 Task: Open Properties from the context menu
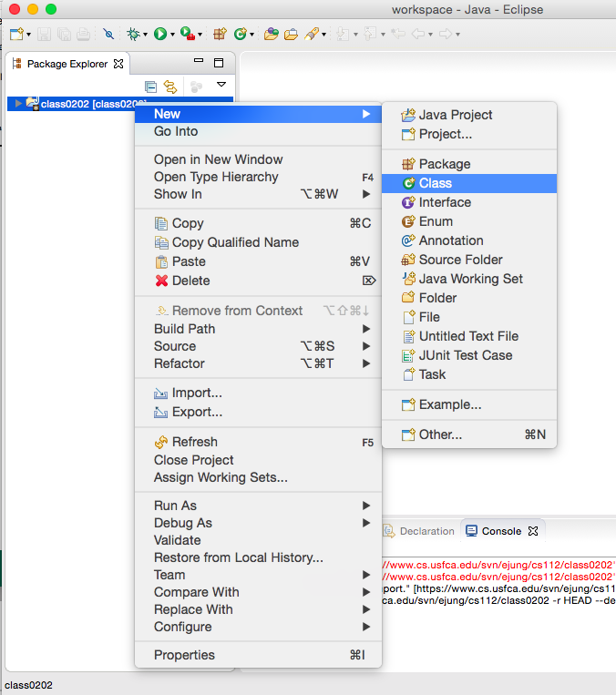point(258,655)
